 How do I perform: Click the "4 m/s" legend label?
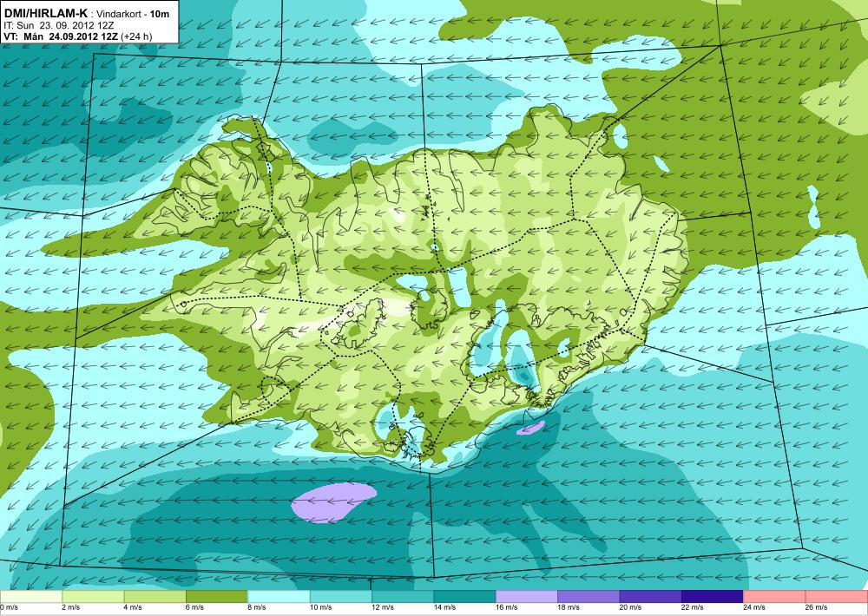(133, 607)
